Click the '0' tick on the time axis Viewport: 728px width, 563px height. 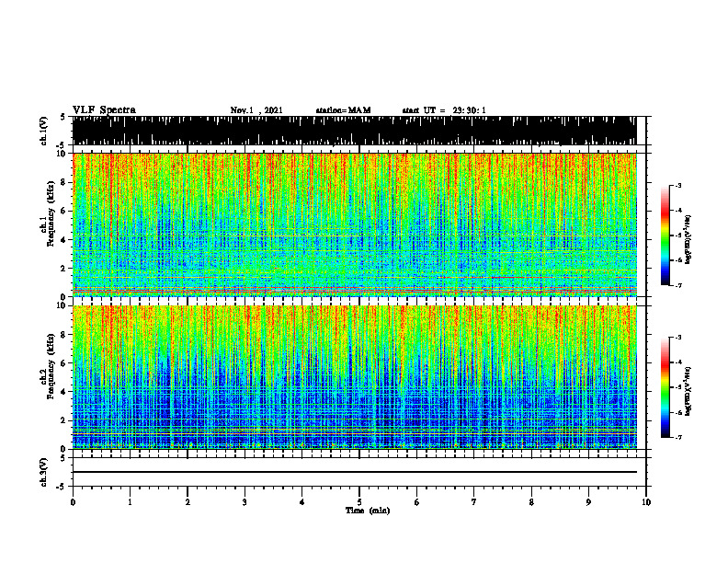73,502
